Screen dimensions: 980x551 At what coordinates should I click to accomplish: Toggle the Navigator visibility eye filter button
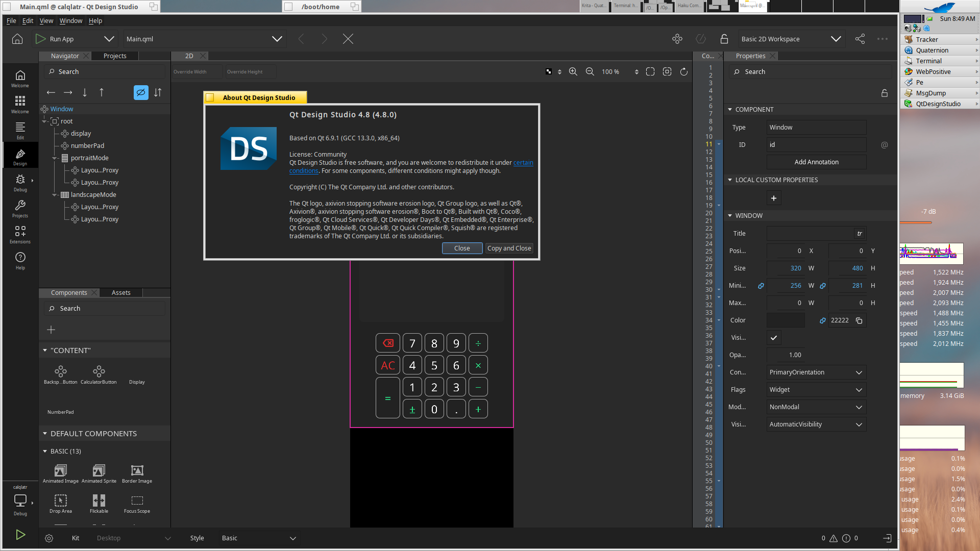click(x=141, y=92)
